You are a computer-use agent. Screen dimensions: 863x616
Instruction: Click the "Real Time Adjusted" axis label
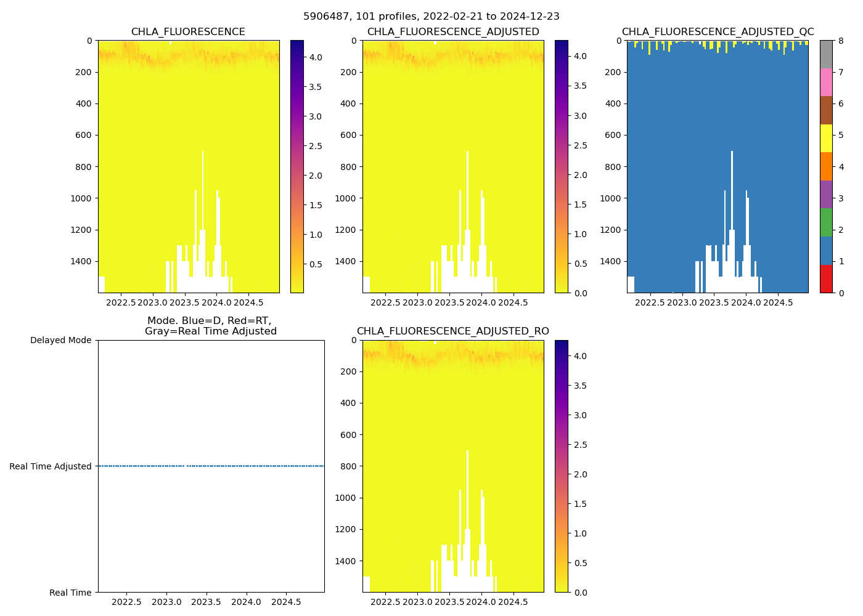(51, 466)
